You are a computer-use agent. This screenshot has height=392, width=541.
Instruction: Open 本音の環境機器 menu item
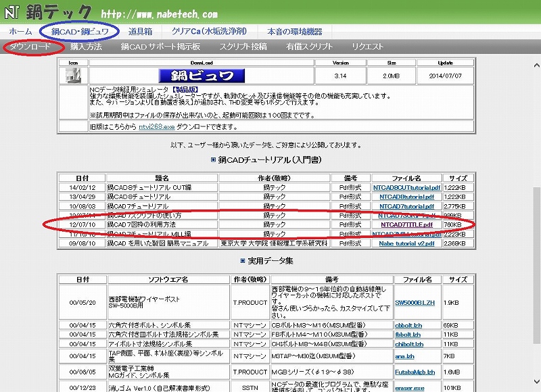[295, 31]
